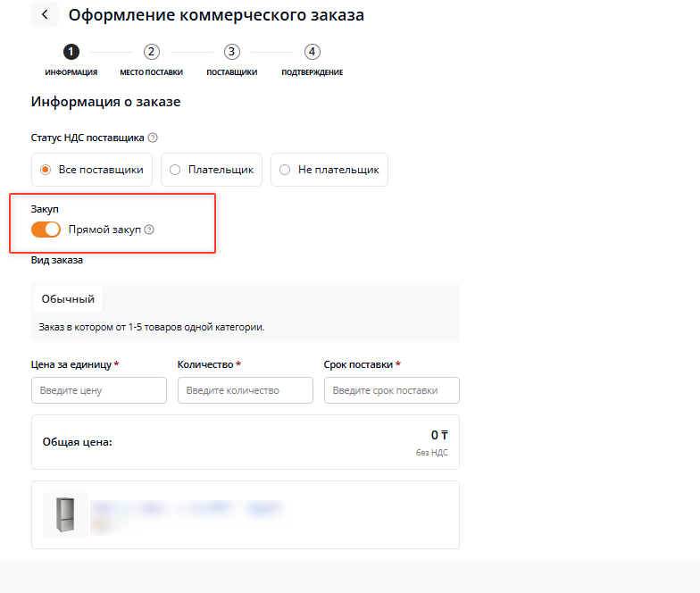Click help icon beside Прямой закуп
This screenshot has width=700, height=593.
[x=149, y=230]
